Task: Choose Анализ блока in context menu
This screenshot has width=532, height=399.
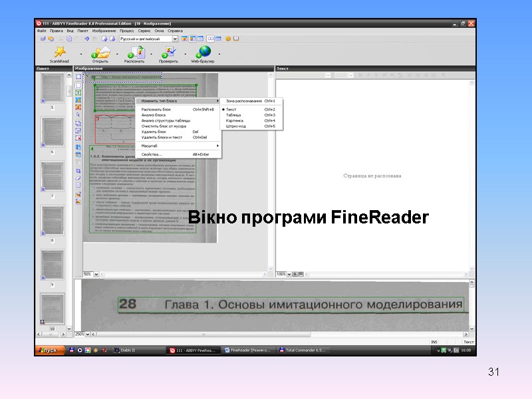Action: point(178,115)
